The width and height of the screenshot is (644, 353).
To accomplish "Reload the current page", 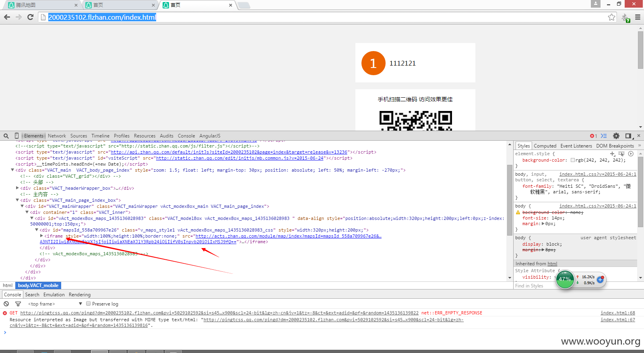I will pos(30,17).
